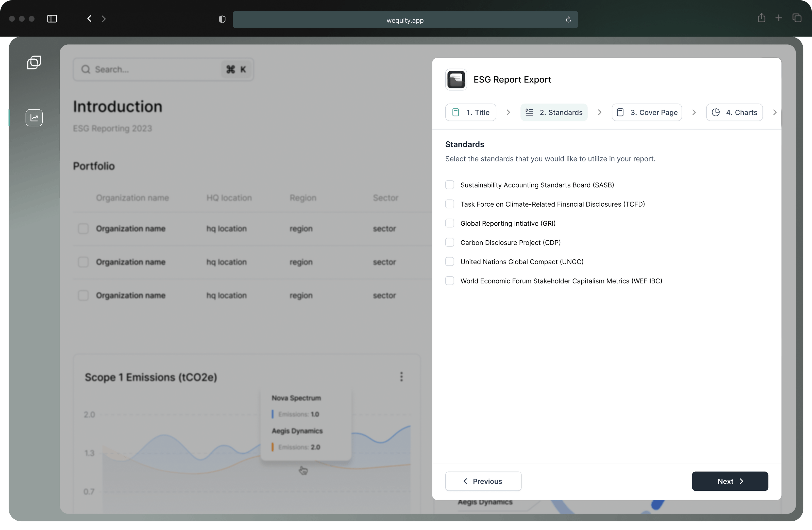The height and width of the screenshot is (530, 812).
Task: Switch to the 3. Cover Page step
Action: pyautogui.click(x=647, y=112)
